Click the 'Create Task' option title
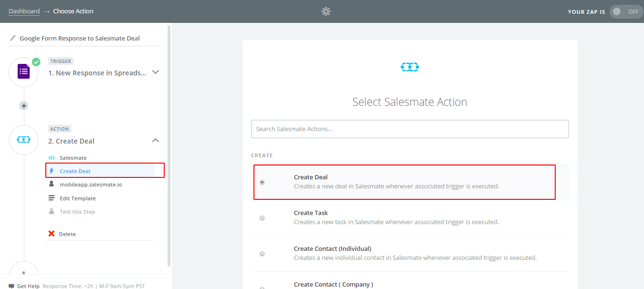644x289 pixels. pyautogui.click(x=311, y=213)
